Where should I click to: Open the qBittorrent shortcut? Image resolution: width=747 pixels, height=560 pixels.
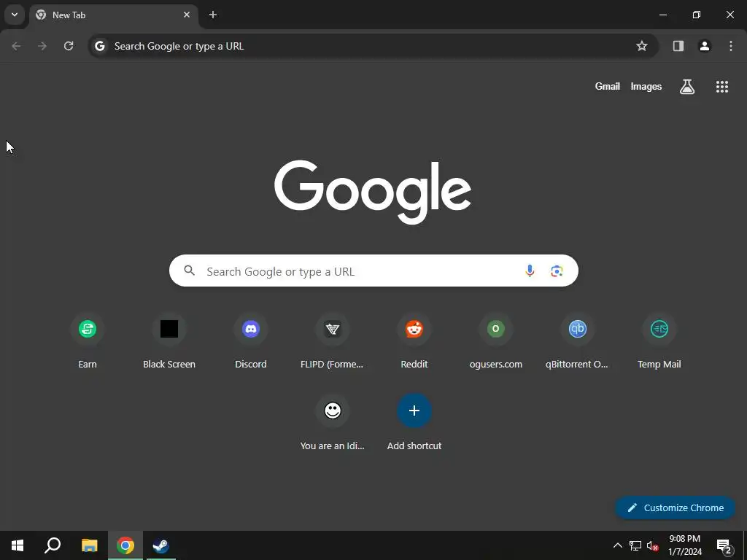point(578,341)
